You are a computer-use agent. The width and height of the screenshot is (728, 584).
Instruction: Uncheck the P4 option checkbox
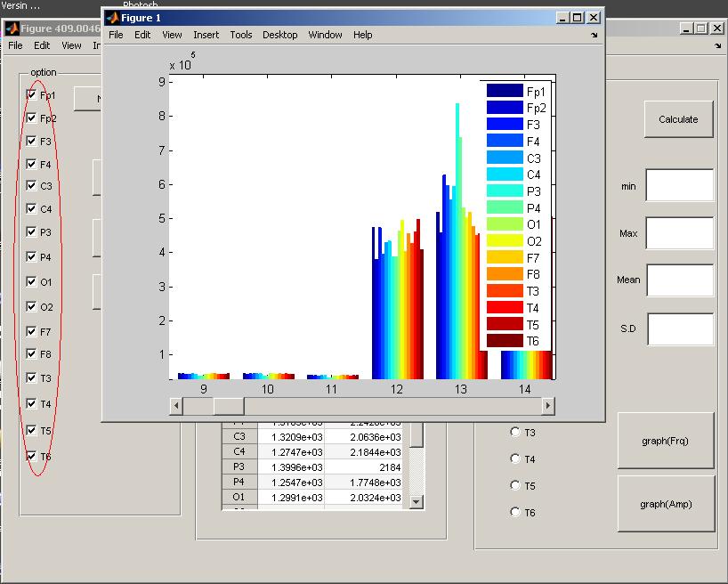[x=31, y=257]
